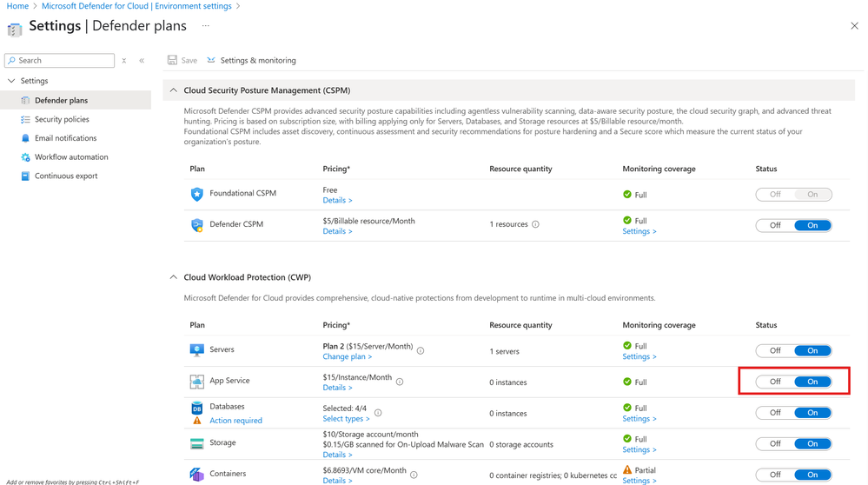Click the Settings & monitoring icon
This screenshot has width=868, height=485.
pyautogui.click(x=211, y=60)
